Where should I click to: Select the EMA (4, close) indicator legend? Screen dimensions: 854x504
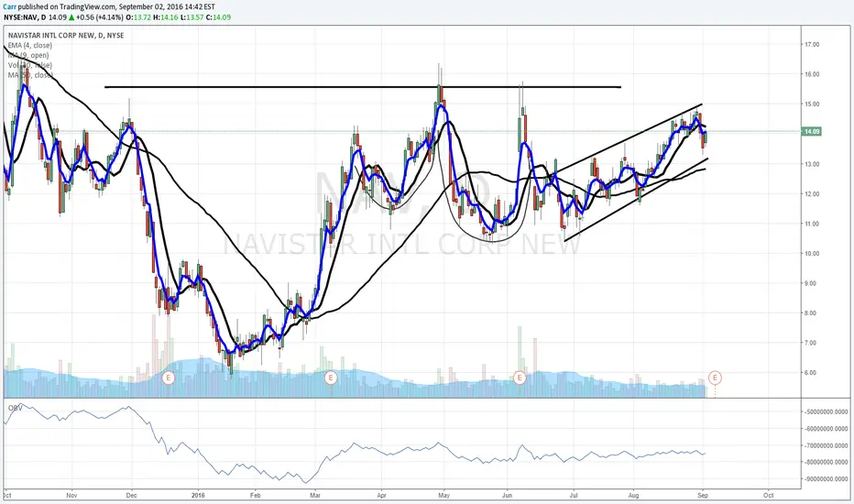pos(30,45)
